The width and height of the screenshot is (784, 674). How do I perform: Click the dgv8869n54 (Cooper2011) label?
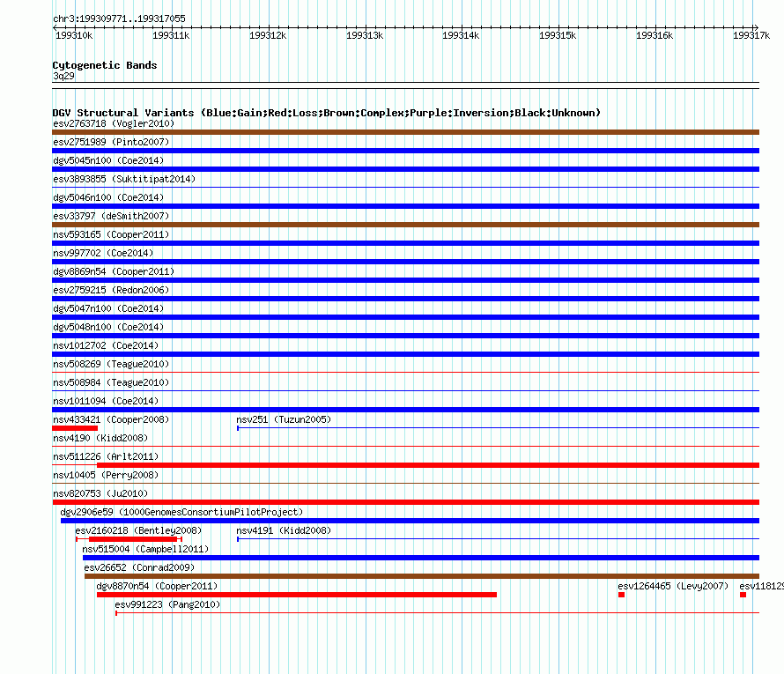tap(114, 271)
